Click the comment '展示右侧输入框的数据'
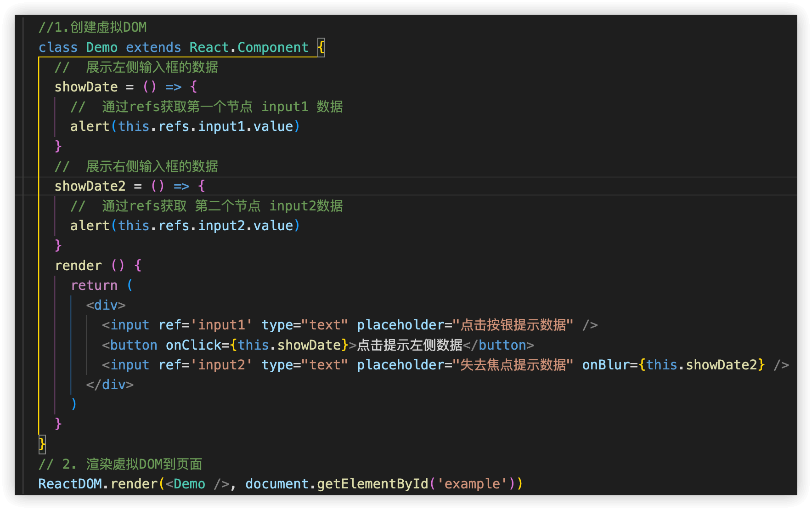Viewport: 812px width, 510px height. click(x=152, y=166)
